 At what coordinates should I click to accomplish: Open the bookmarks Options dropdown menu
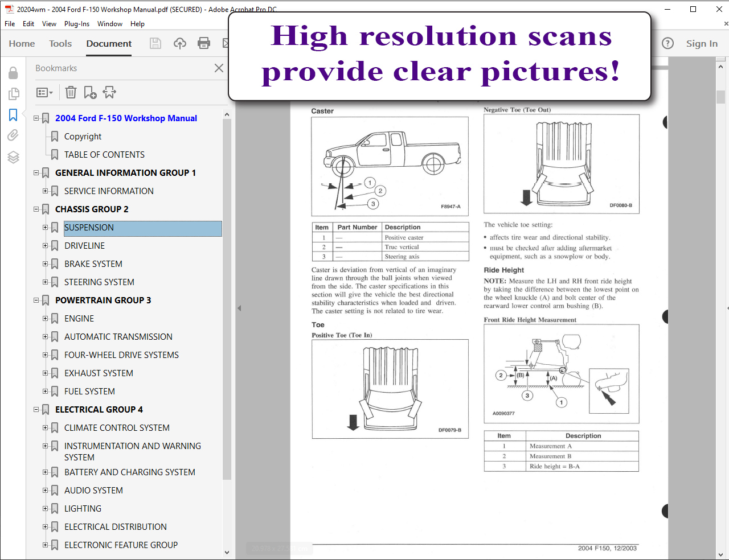[x=44, y=92]
